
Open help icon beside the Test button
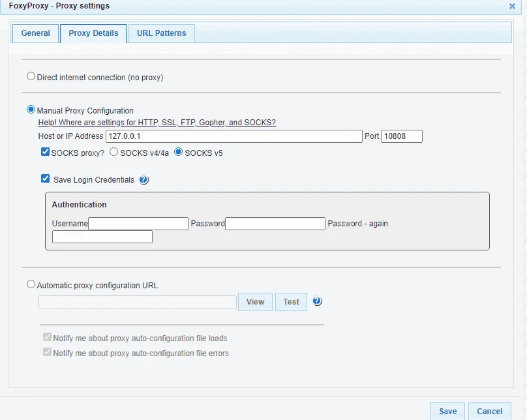pos(317,301)
